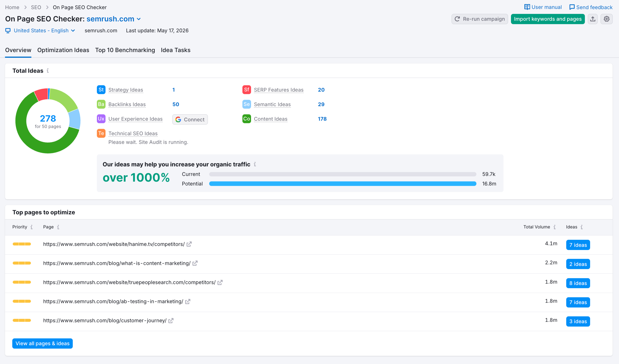Open Top 10 Benchmarking tab
This screenshot has width=619, height=364.
(x=125, y=50)
